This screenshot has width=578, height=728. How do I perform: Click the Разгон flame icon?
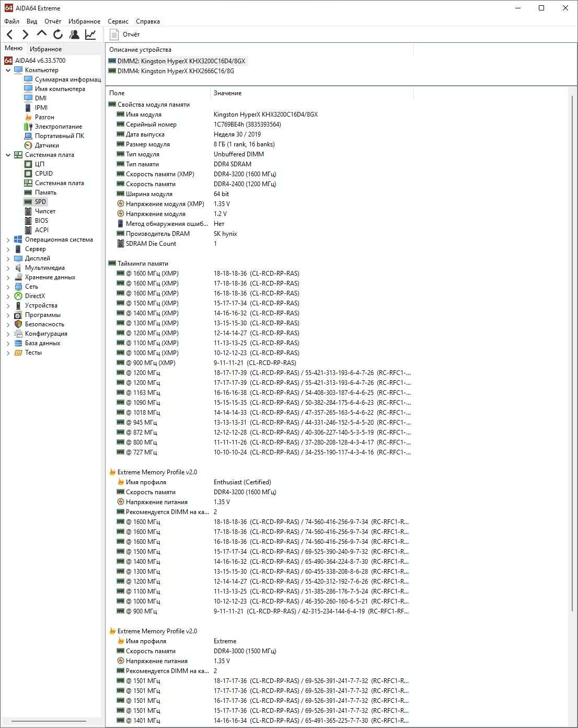coord(28,117)
